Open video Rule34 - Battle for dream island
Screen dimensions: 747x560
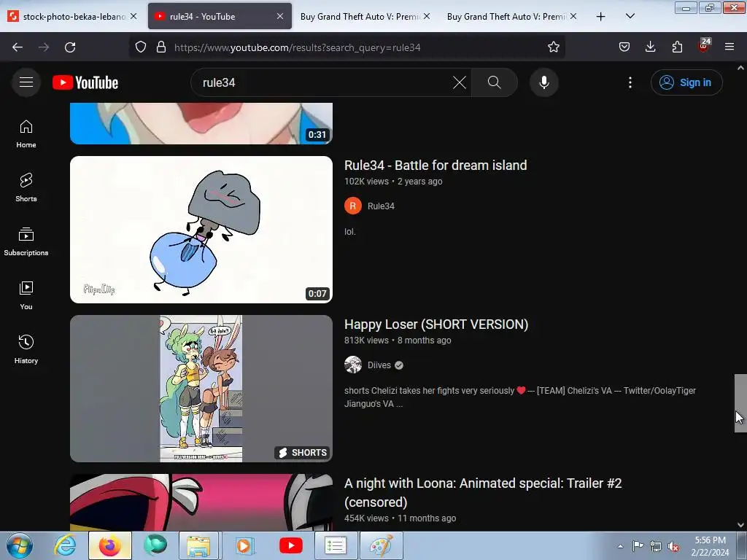click(436, 166)
